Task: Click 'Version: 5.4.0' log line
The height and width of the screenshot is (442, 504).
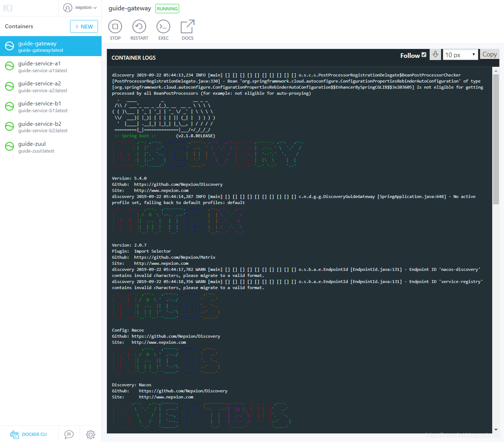Action: tap(129, 178)
